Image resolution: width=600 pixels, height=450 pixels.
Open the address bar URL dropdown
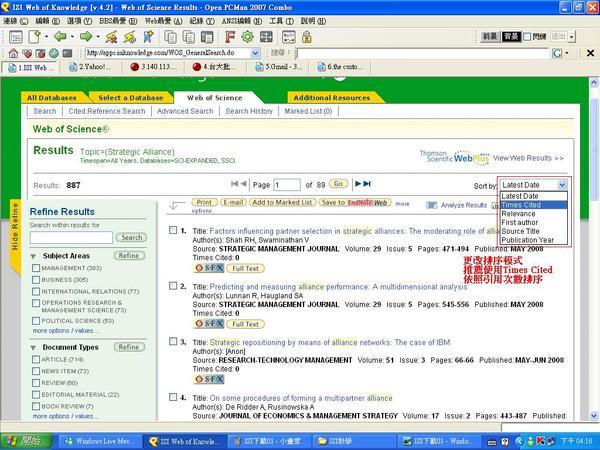point(255,53)
